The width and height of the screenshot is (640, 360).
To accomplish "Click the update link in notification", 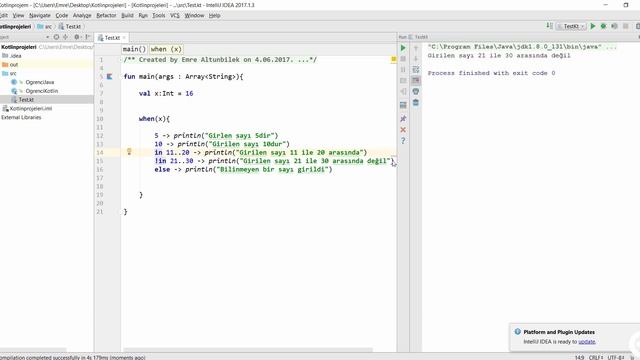I will pyautogui.click(x=587, y=342).
